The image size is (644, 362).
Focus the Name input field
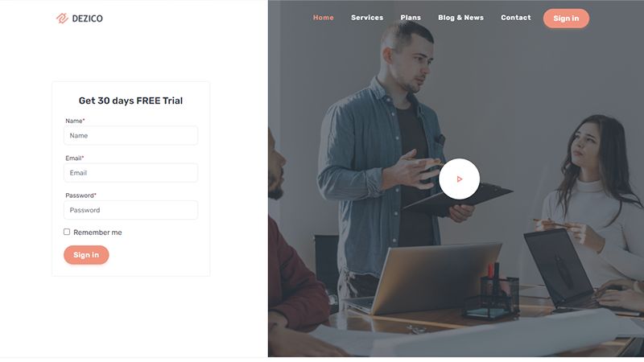tap(130, 135)
